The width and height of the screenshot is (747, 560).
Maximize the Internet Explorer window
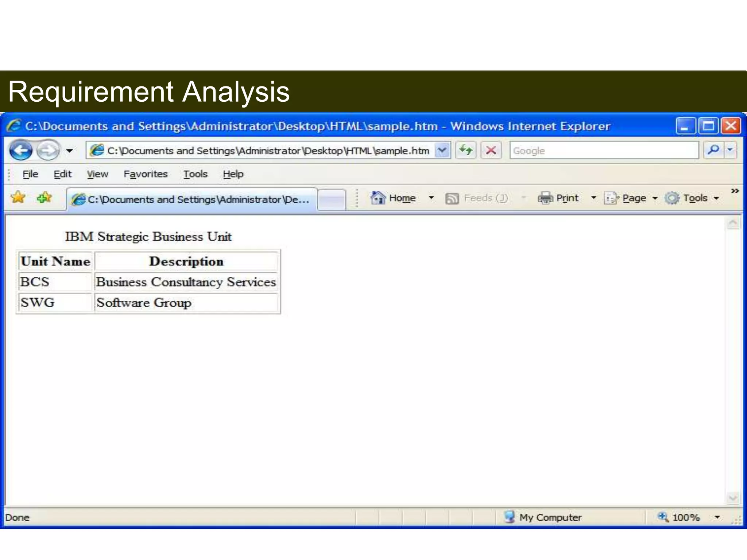(x=708, y=126)
